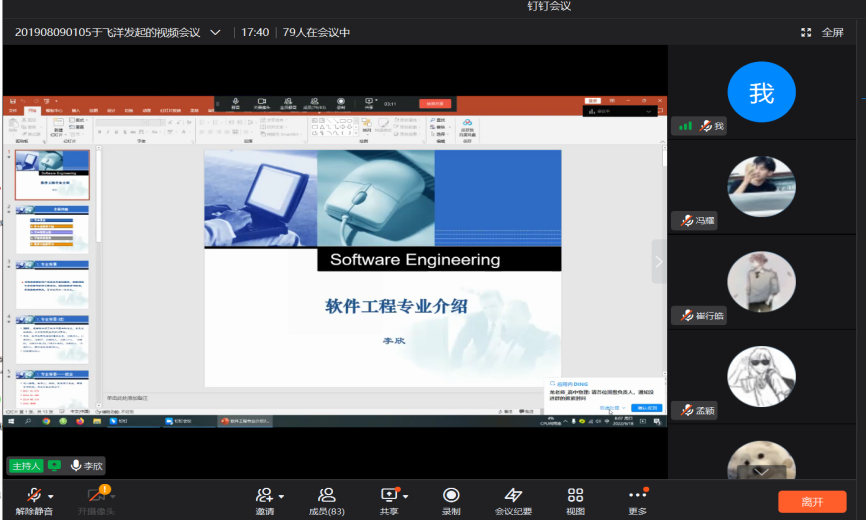The height and width of the screenshot is (520, 866).
Task: Open the 更多 more options menu
Action: [x=637, y=496]
